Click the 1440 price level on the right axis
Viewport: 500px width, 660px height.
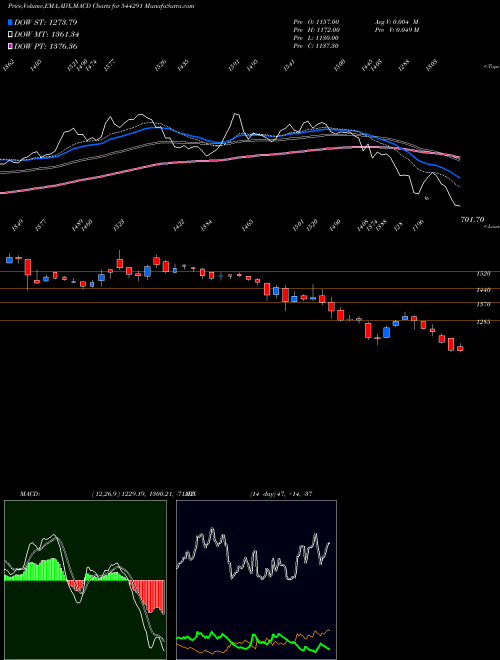point(484,290)
